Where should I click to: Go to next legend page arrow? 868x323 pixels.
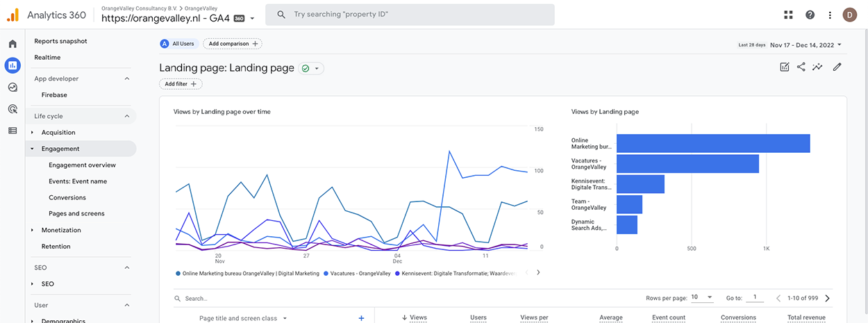[538, 273]
